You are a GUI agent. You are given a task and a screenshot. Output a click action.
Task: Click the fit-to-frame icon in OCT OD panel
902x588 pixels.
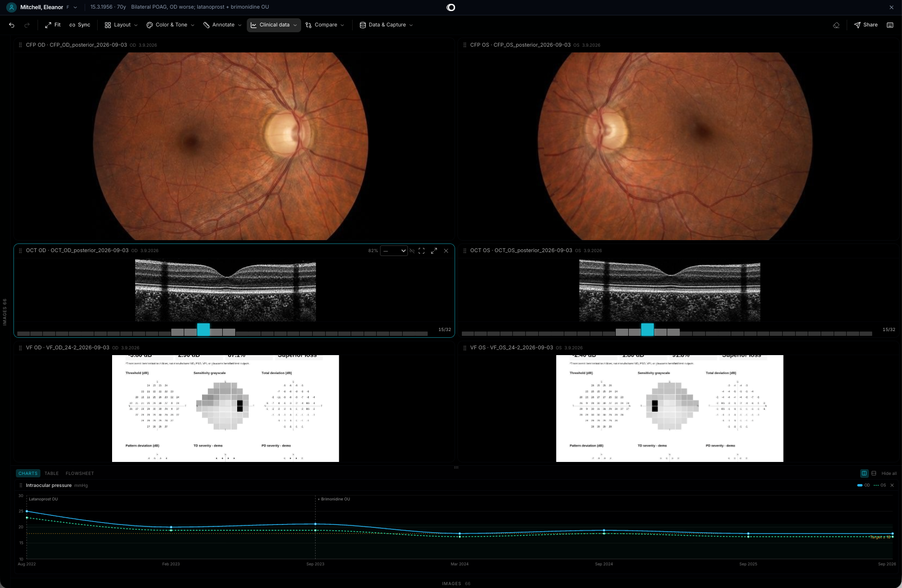click(x=421, y=251)
